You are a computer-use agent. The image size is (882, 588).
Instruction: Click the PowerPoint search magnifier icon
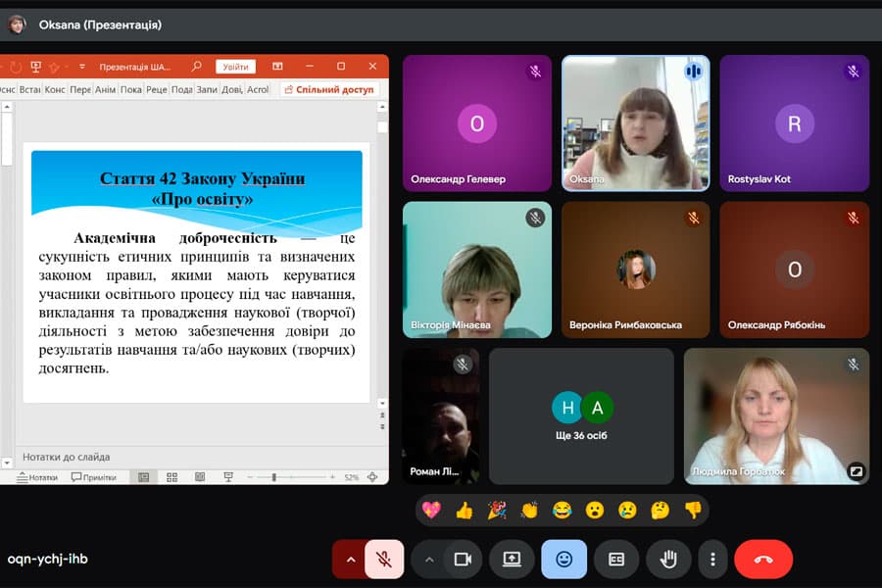coord(197,67)
